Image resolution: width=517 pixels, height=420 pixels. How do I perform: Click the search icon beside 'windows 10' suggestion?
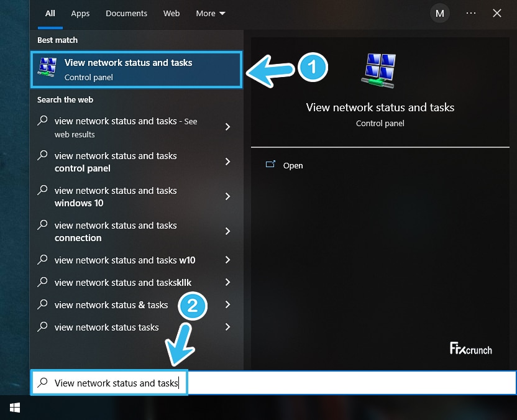coord(42,190)
